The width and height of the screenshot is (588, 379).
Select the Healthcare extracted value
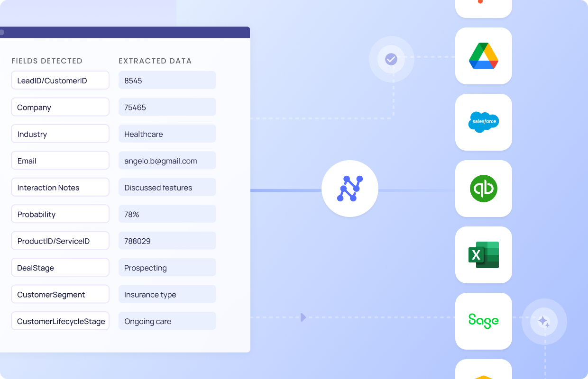coord(167,134)
